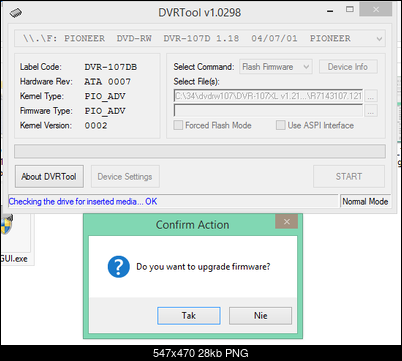Confirm the firmware upgrade with Tak
This screenshot has height=361, width=402.
click(189, 316)
